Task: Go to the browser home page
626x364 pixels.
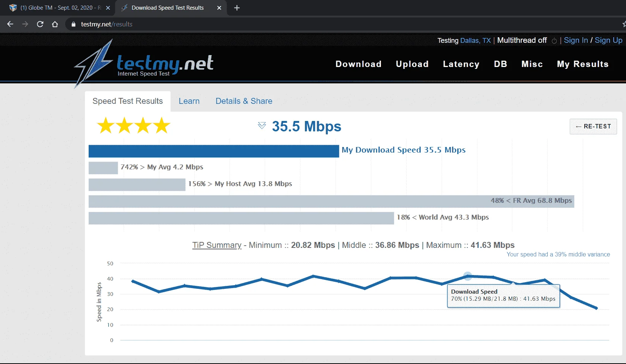Action: [55, 24]
